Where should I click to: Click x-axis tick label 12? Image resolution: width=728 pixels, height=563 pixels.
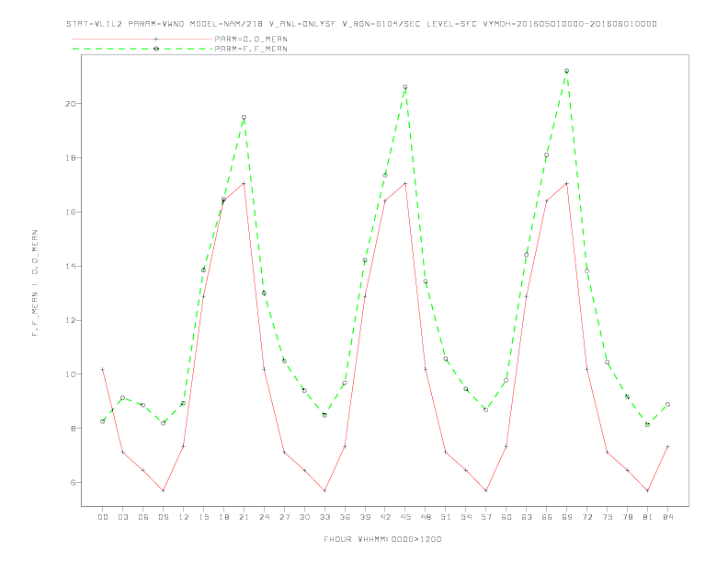[184, 517]
